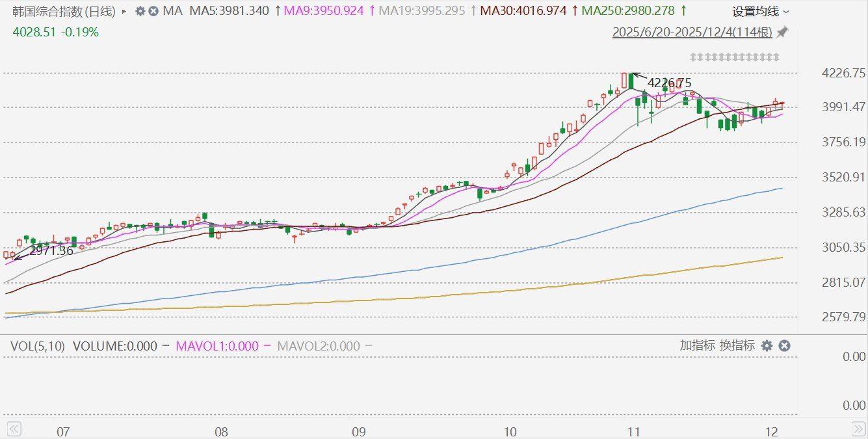The width and height of the screenshot is (868, 439).
Task: Expand the 设置均线 dropdown
Action: coord(761,11)
